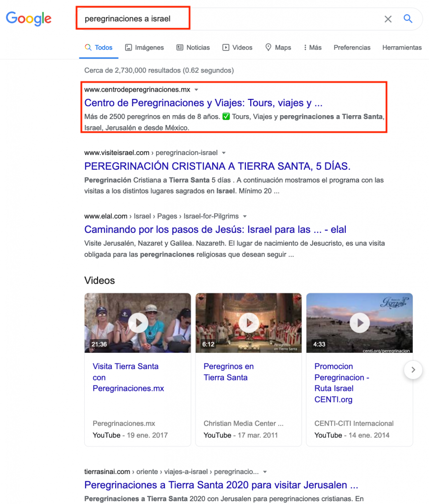
Task: Open Peregrinaciones a Tierra Santa 2020 result
Action: click(221, 485)
